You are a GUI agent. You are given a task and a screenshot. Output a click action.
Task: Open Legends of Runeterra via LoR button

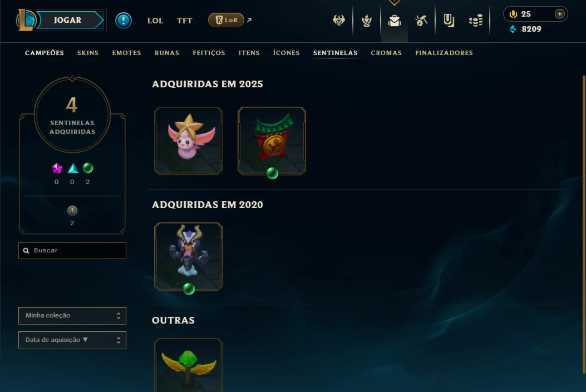pos(226,20)
